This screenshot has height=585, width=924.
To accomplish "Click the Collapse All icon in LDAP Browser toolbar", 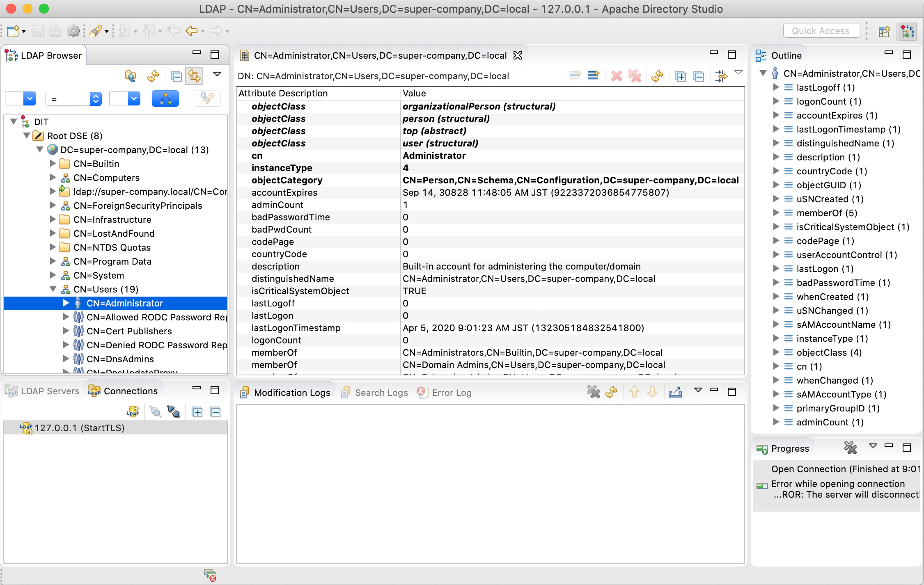I will click(177, 76).
